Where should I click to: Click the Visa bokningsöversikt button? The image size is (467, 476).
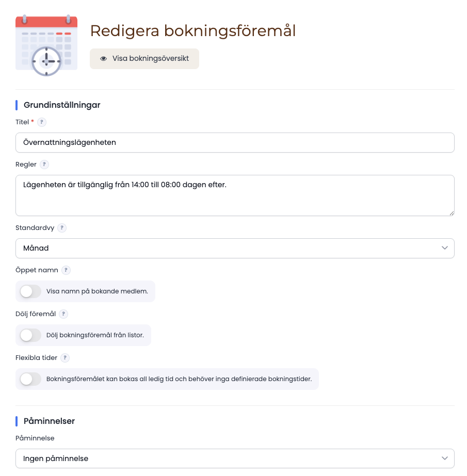[x=144, y=59]
